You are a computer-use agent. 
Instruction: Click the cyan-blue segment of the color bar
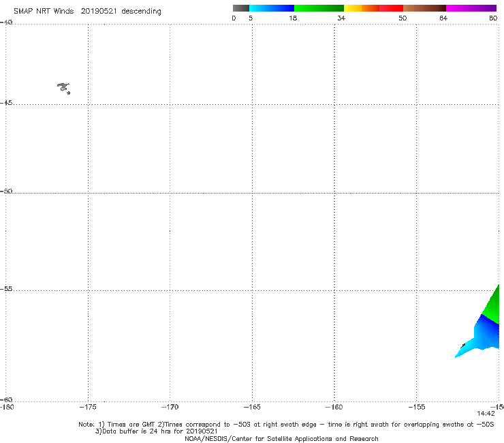tap(272, 8)
